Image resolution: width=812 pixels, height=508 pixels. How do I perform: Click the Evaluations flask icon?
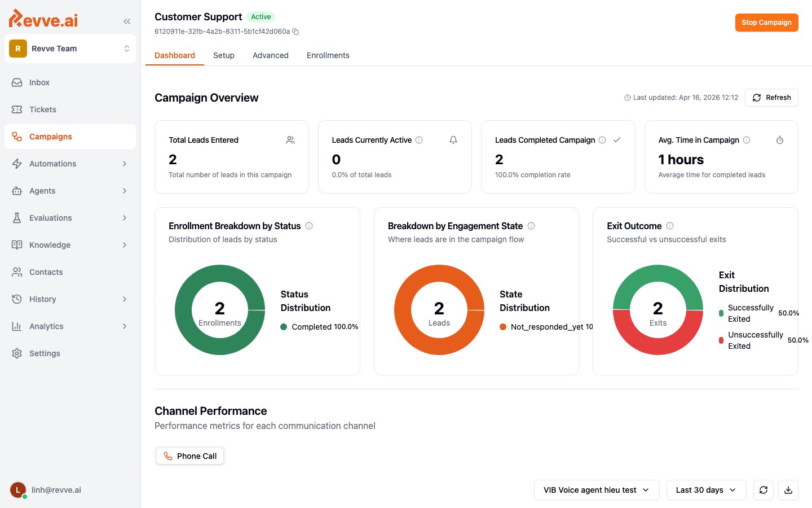(17, 218)
